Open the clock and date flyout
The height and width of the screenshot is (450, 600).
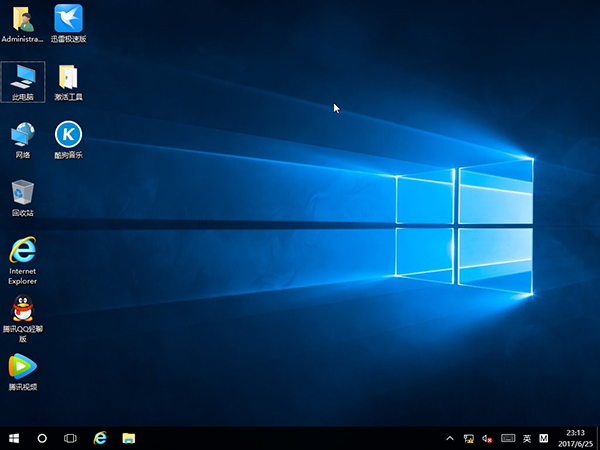(x=576, y=438)
